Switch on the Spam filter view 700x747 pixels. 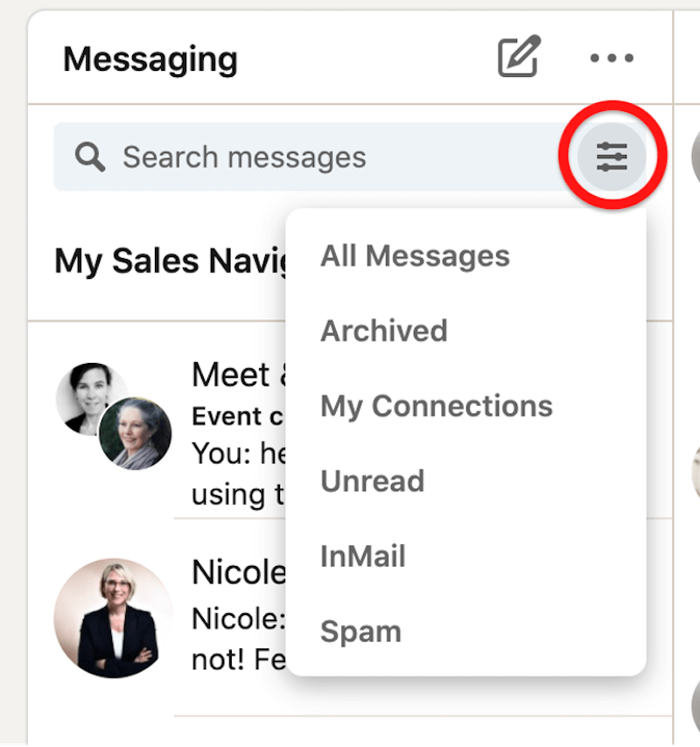tap(361, 631)
